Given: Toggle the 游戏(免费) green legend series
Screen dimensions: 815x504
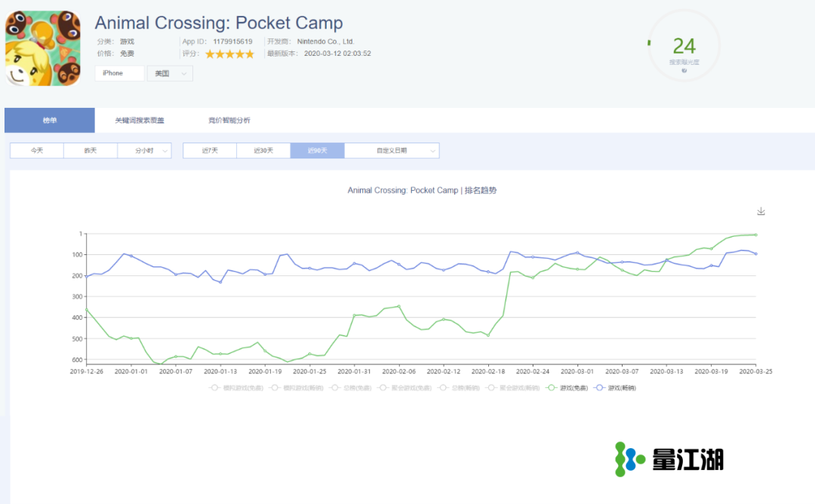Looking at the screenshot, I should click(566, 388).
